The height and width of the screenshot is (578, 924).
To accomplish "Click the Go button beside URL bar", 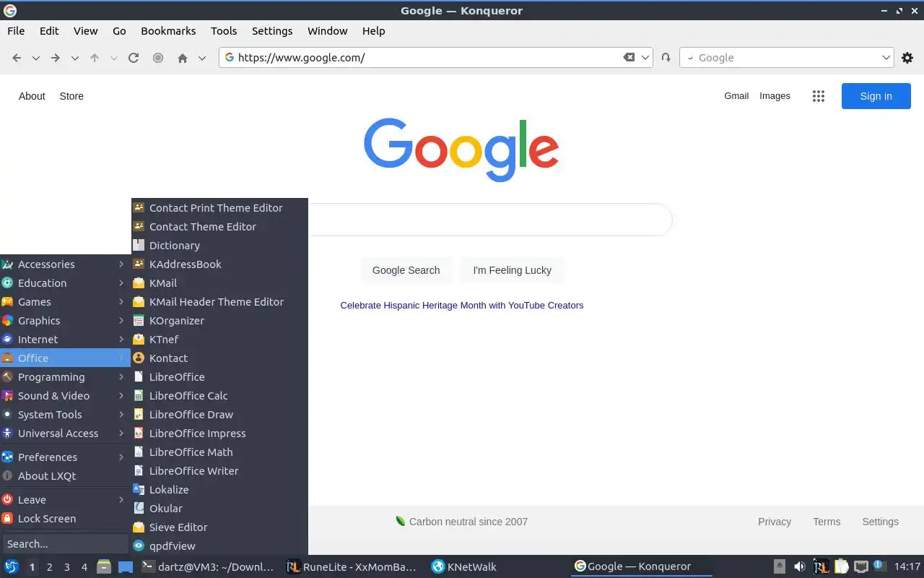I will tap(666, 58).
